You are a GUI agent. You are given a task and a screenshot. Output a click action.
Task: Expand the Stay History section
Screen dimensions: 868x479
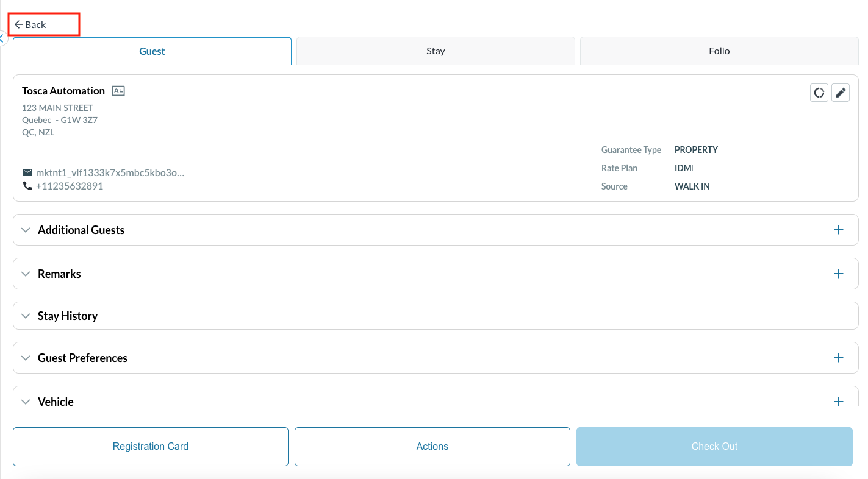pyautogui.click(x=26, y=316)
